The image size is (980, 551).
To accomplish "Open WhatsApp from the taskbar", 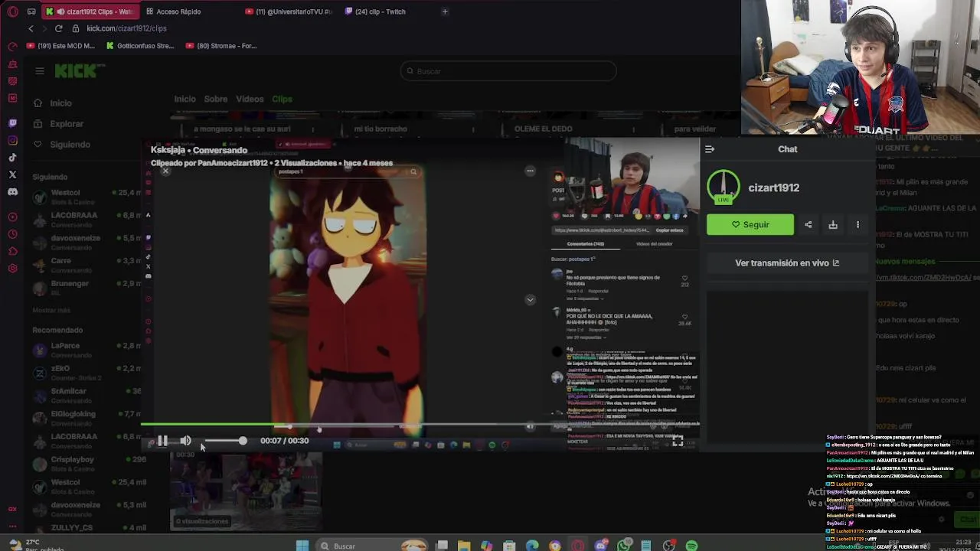I will click(x=624, y=546).
